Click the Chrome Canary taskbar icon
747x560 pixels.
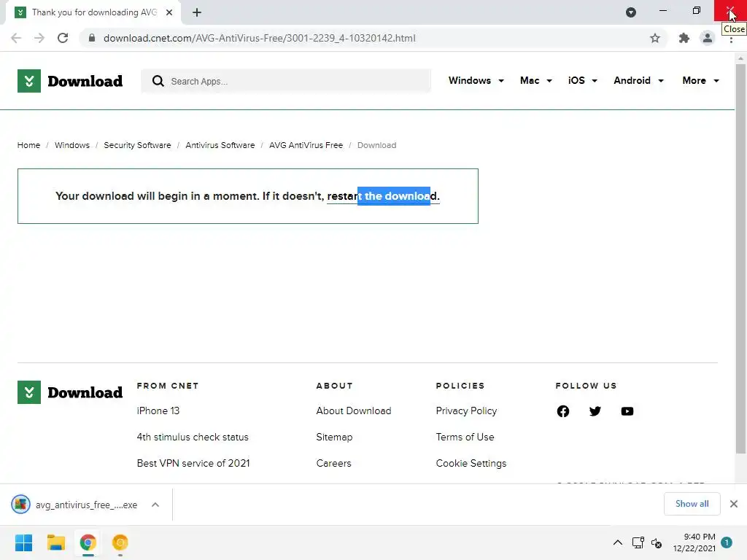tap(120, 542)
